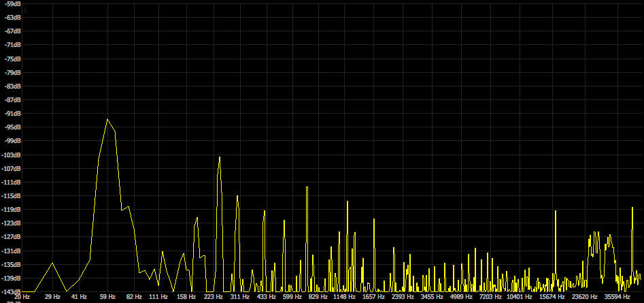Viewport: 644px width, 303px height.
Task: Select the 15674 Hz frequency label
Action: tap(552, 296)
